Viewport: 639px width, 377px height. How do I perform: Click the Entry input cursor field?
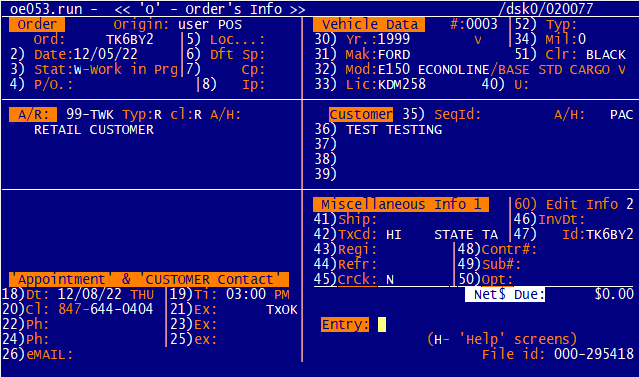(382, 325)
